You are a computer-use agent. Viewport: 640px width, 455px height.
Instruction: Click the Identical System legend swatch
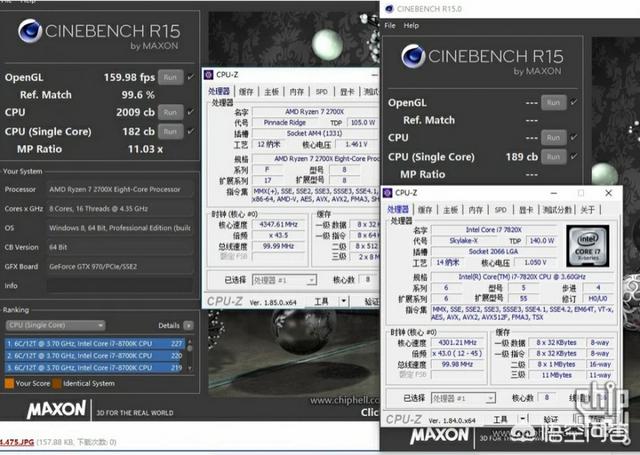[x=57, y=383]
